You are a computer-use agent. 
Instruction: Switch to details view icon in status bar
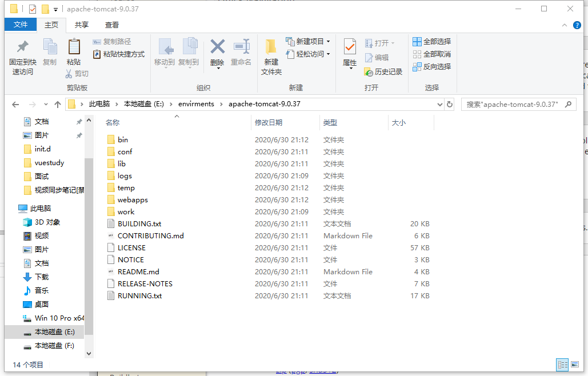pos(562,365)
